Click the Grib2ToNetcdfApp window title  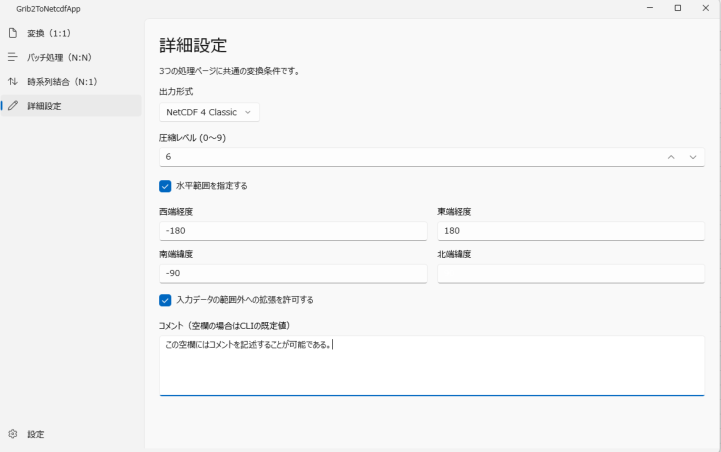(48, 9)
